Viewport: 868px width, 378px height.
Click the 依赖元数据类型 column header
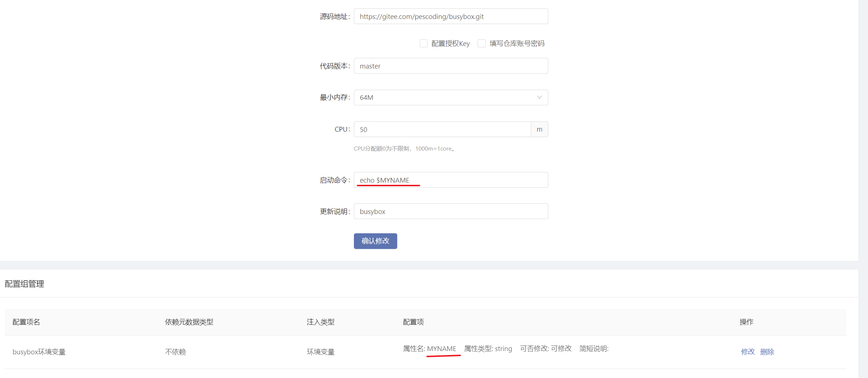pyautogui.click(x=189, y=322)
